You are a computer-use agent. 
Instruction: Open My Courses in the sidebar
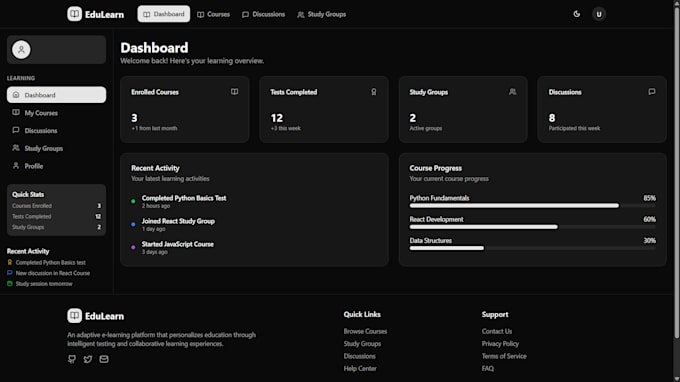[56, 113]
